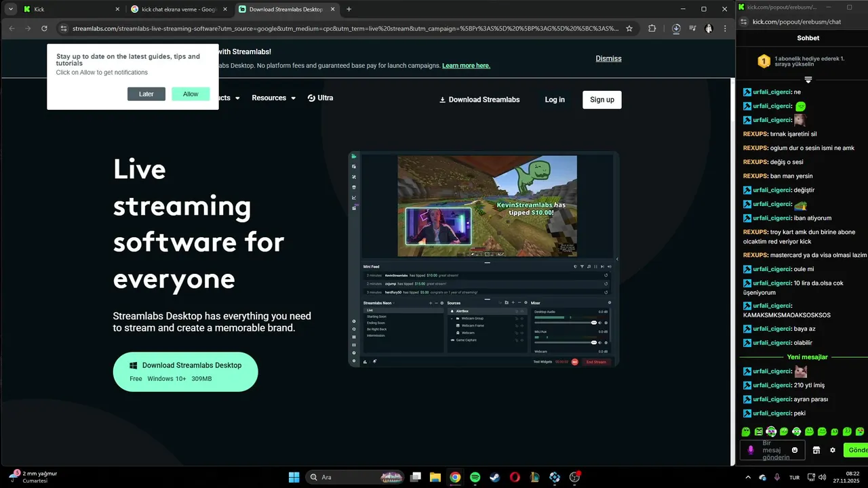Viewport: 868px width, 488px height.
Task: Open Chrome media control icon
Action: coord(692,28)
